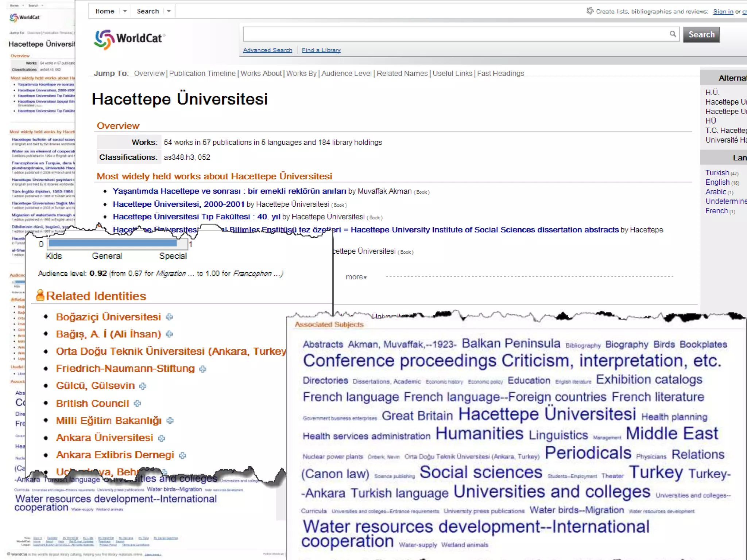The image size is (747, 560).
Task: Open Find a Library link
Action: (321, 50)
